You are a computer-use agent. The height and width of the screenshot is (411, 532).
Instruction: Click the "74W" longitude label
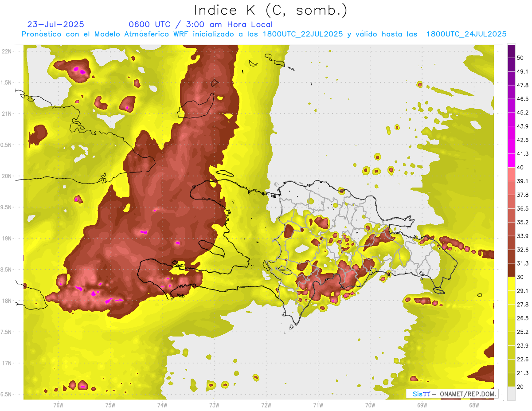162,405
